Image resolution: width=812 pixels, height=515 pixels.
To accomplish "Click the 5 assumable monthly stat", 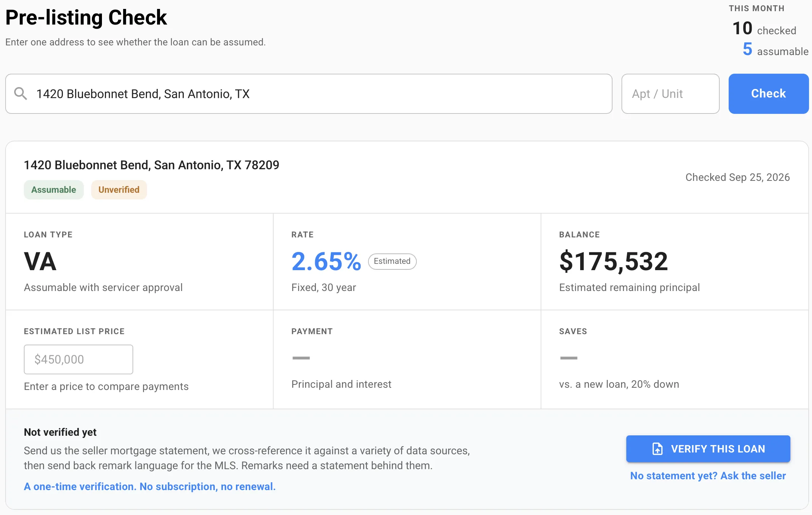I will click(x=776, y=49).
